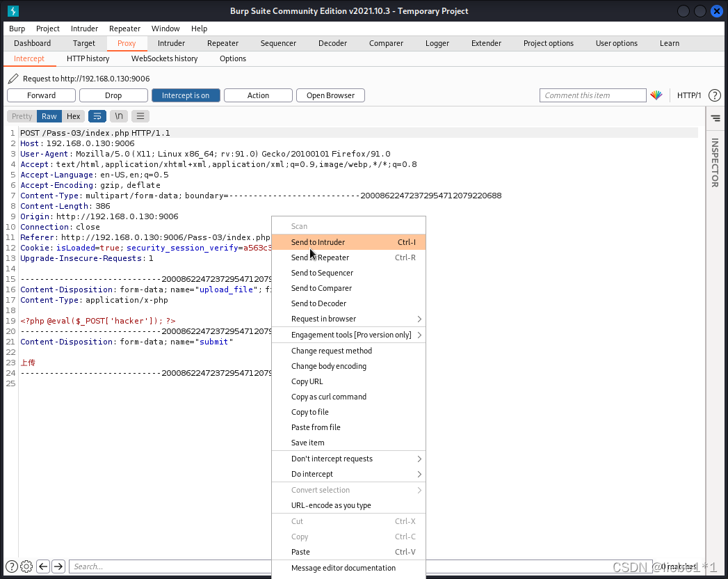Select Copy URL menu entry
Screen dimensions: 728x579
click(x=348, y=381)
